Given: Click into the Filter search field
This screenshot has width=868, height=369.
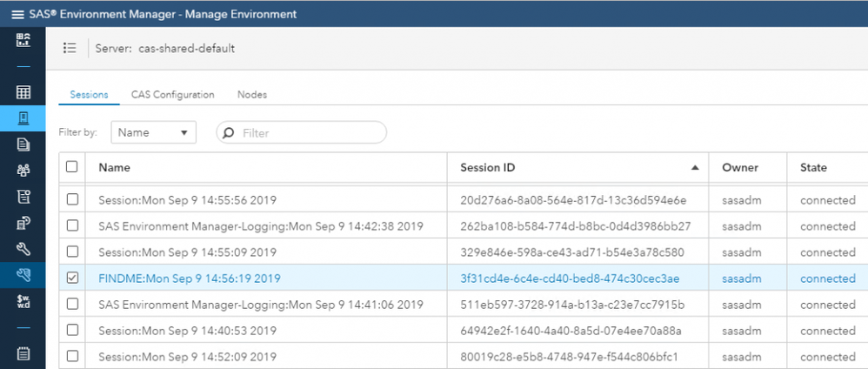Looking at the screenshot, I should [x=309, y=133].
